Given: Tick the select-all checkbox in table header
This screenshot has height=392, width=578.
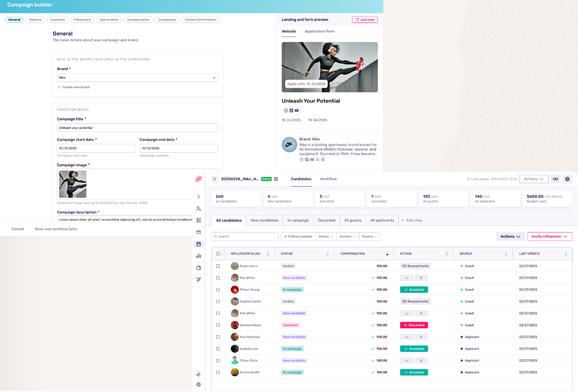Looking at the screenshot, I should click(x=218, y=254).
